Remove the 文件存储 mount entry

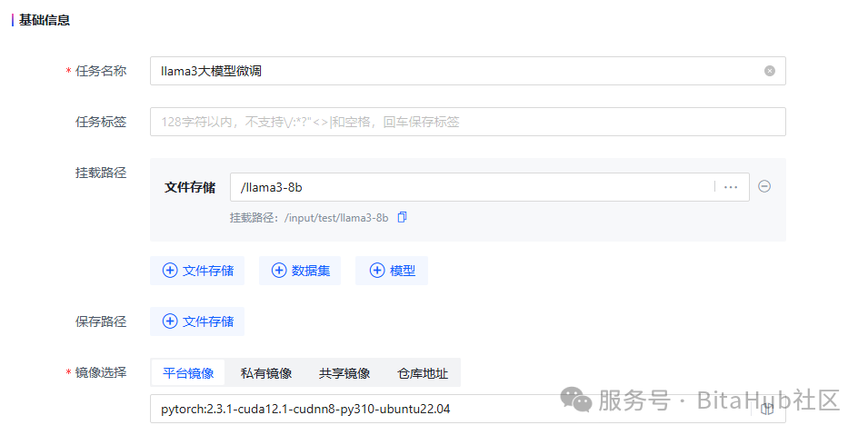click(x=764, y=186)
